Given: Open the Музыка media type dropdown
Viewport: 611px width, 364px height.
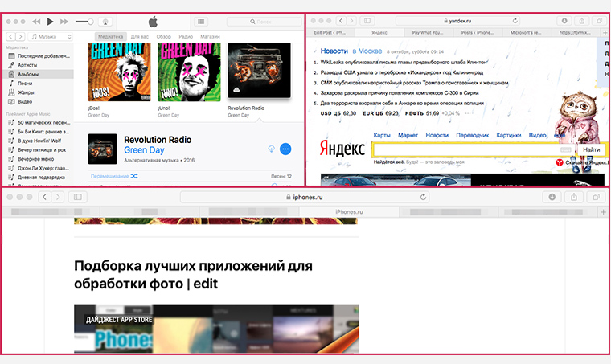Looking at the screenshot, I should [x=51, y=37].
